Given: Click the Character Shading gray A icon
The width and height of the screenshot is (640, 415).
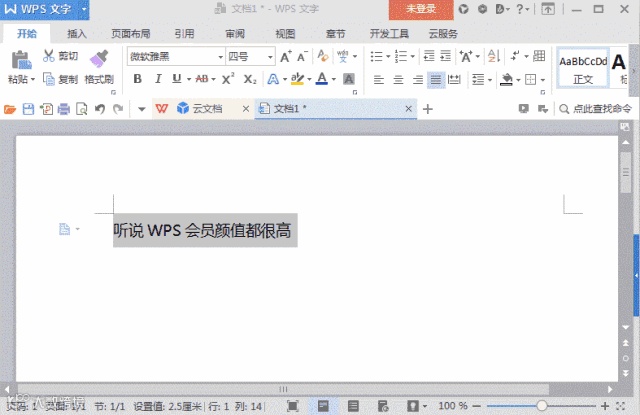Looking at the screenshot, I should [x=349, y=79].
